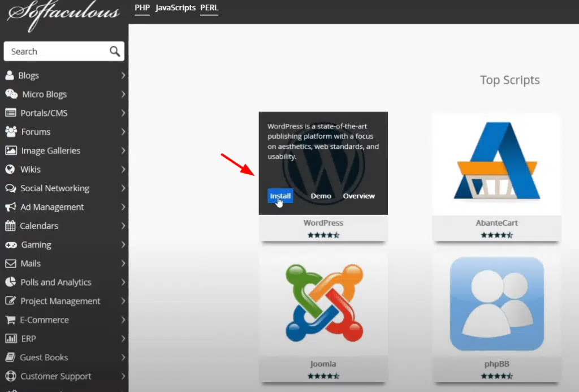Expand the Gaming category arrow

click(x=123, y=244)
